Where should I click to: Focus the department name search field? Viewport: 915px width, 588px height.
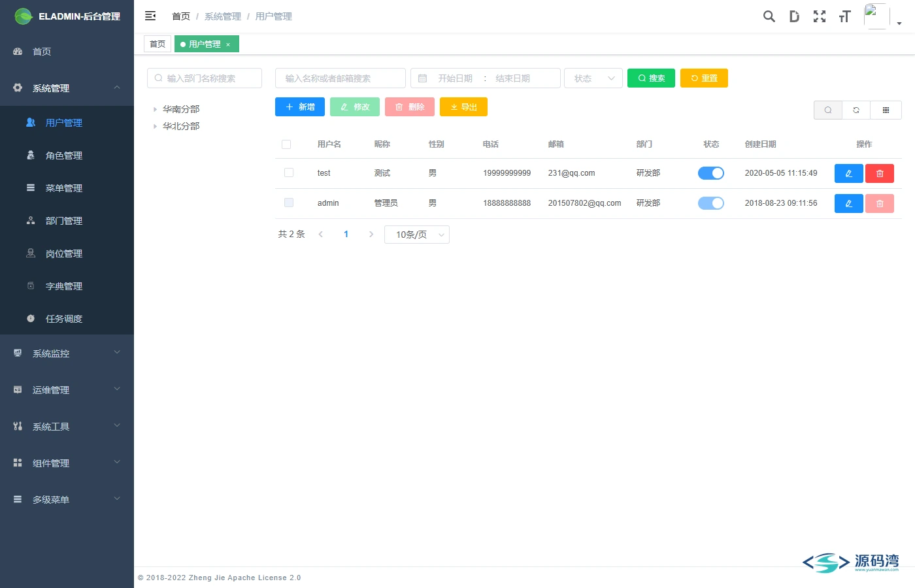click(205, 78)
